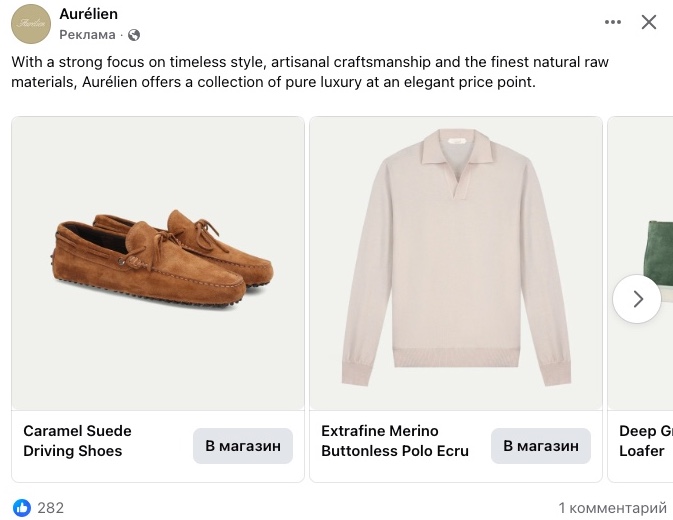Image resolution: width=673 pixels, height=520 pixels.
Task: Click the blue thumbs-up like icon
Action: pyautogui.click(x=22, y=507)
